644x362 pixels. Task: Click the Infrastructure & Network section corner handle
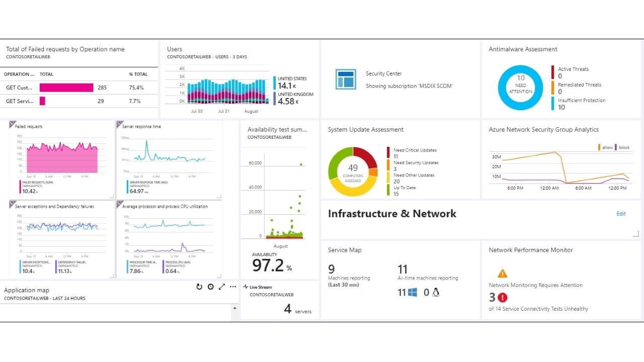[x=636, y=234]
